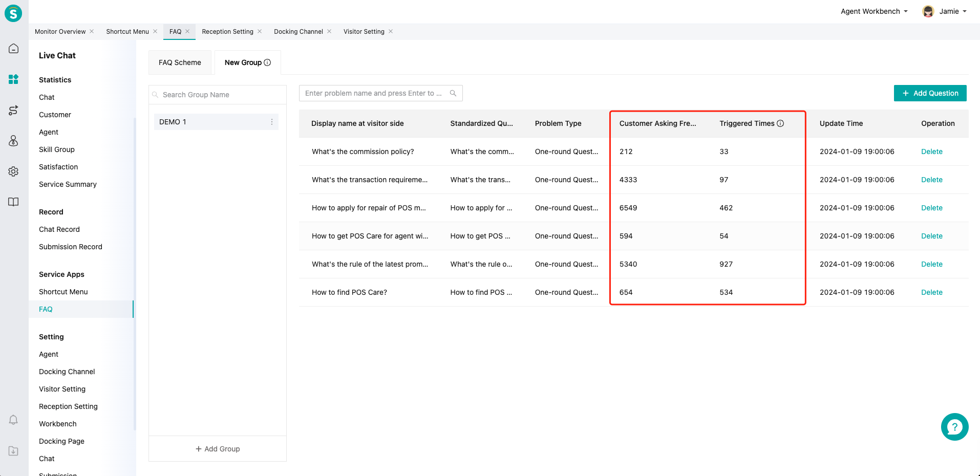The height and width of the screenshot is (476, 980).
Task: Open Customer statistics in sidebar
Action: 55,115
